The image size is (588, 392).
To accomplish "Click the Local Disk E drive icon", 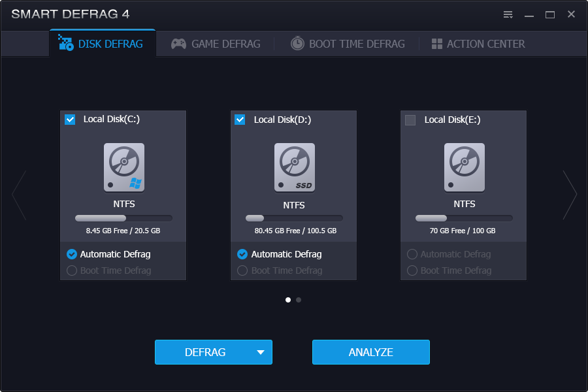I will click(465, 169).
